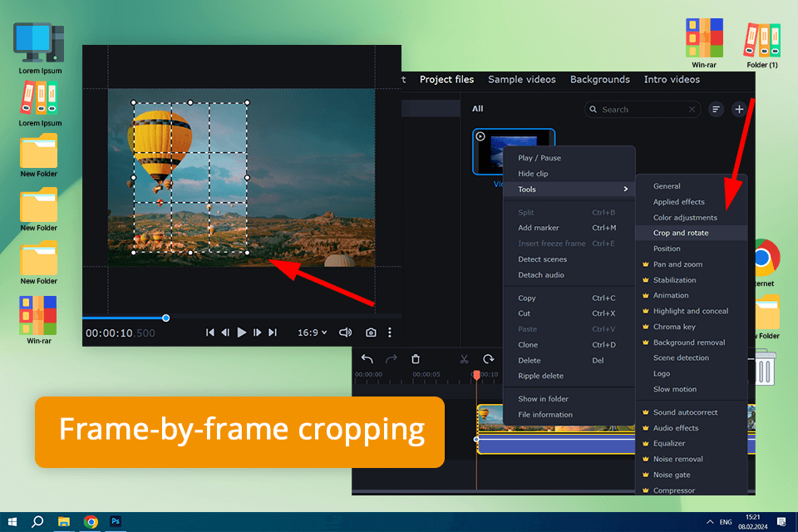The image size is (798, 532).
Task: Click the red playhead marker on timeline
Action: click(476, 375)
